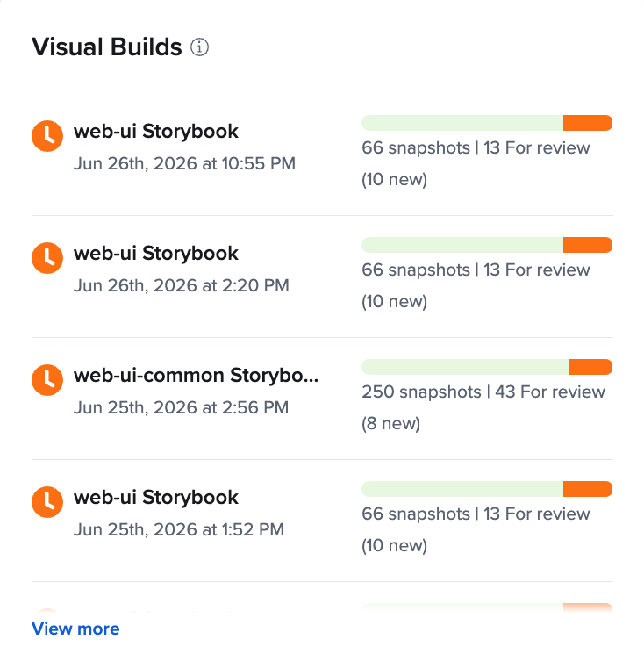
Task: Select the 250 snapshots | 43 For review text
Action: (x=483, y=392)
